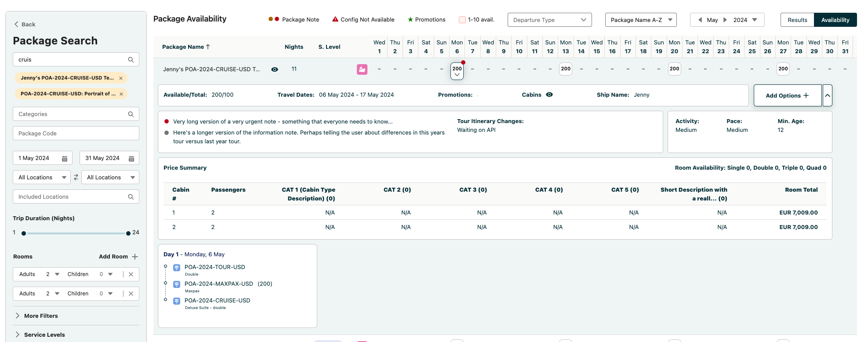This screenshot has width=868, height=342.
Task: Go to previous month arrow
Action: 700,20
